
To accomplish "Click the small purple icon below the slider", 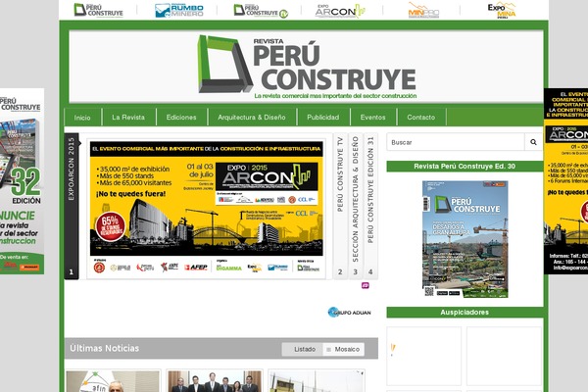I will pos(366,285).
